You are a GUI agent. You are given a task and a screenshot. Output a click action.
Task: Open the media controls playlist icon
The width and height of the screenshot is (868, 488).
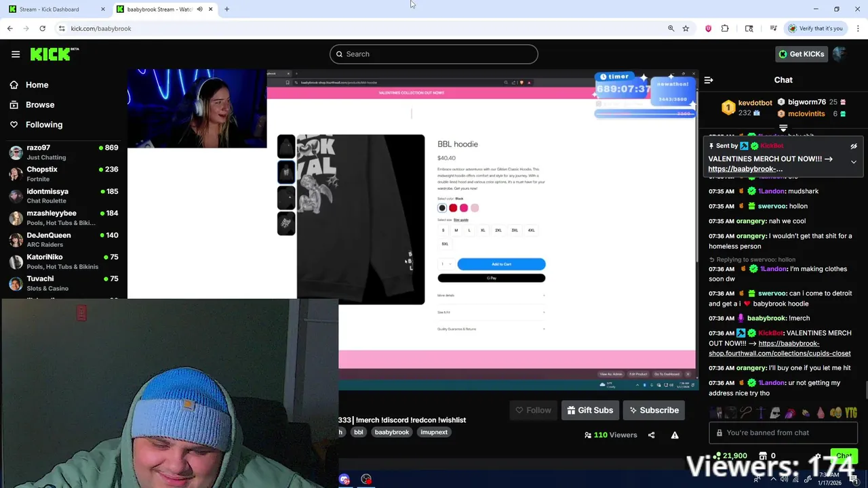coord(773,28)
